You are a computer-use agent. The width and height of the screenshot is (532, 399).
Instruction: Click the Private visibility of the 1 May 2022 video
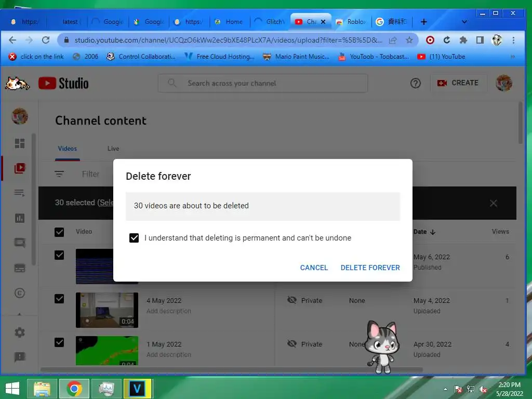tap(304, 344)
